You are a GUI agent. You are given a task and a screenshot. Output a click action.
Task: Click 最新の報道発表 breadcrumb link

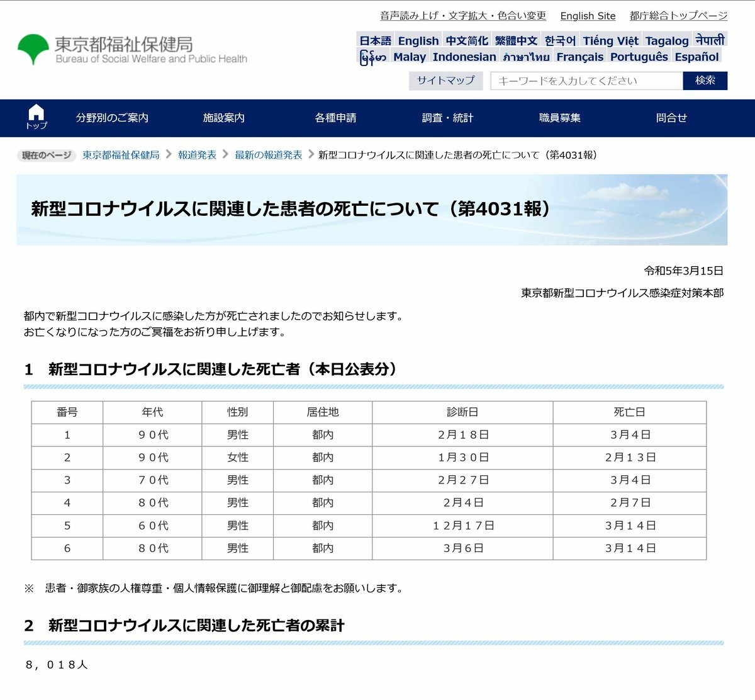tap(269, 155)
